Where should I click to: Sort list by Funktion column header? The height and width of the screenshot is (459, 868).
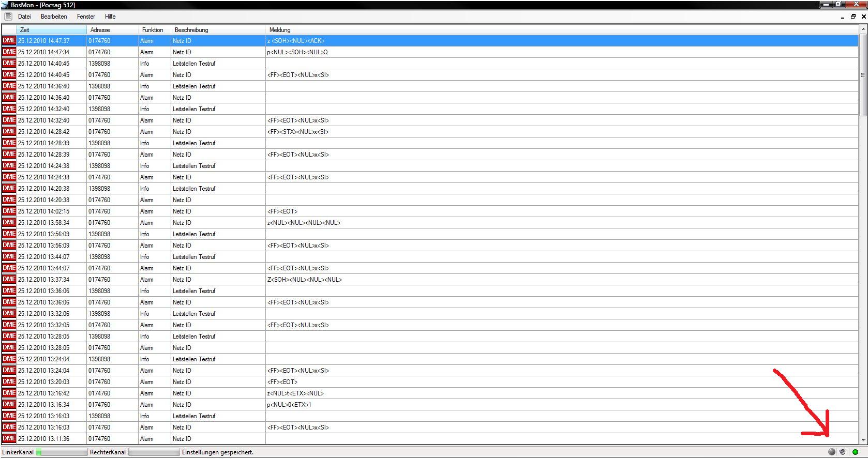(x=154, y=30)
